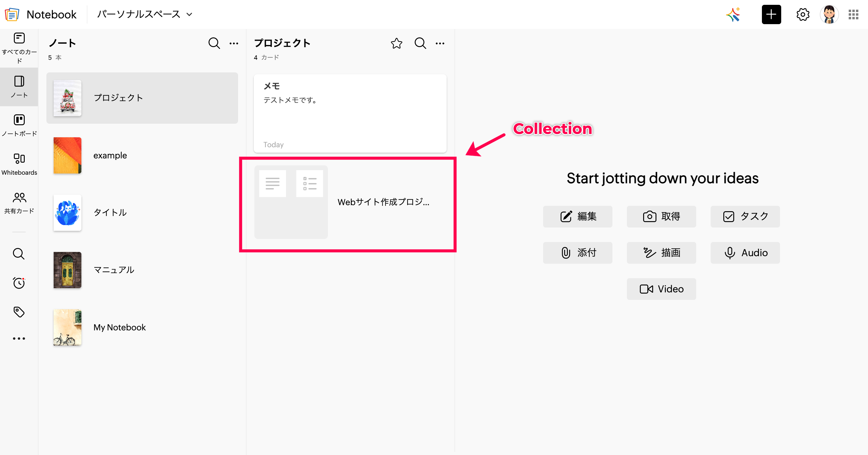Open the reminders clock icon in the sidebar
The height and width of the screenshot is (455, 868).
(x=19, y=283)
